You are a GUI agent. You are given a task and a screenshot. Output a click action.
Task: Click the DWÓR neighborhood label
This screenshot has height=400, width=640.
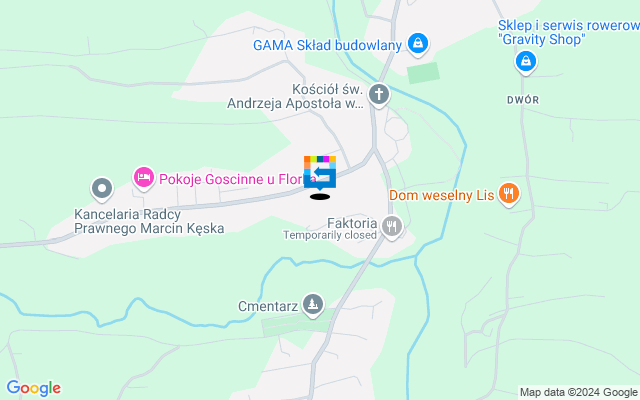tap(523, 100)
